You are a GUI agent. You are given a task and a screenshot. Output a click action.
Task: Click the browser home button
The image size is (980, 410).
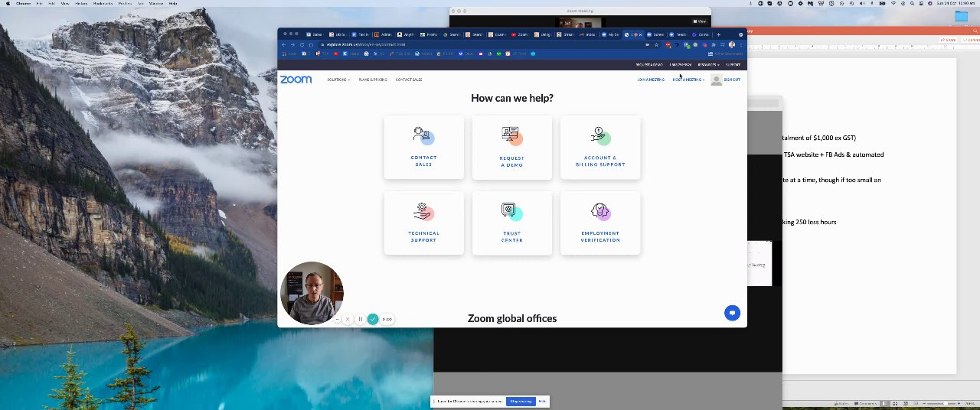click(x=311, y=44)
